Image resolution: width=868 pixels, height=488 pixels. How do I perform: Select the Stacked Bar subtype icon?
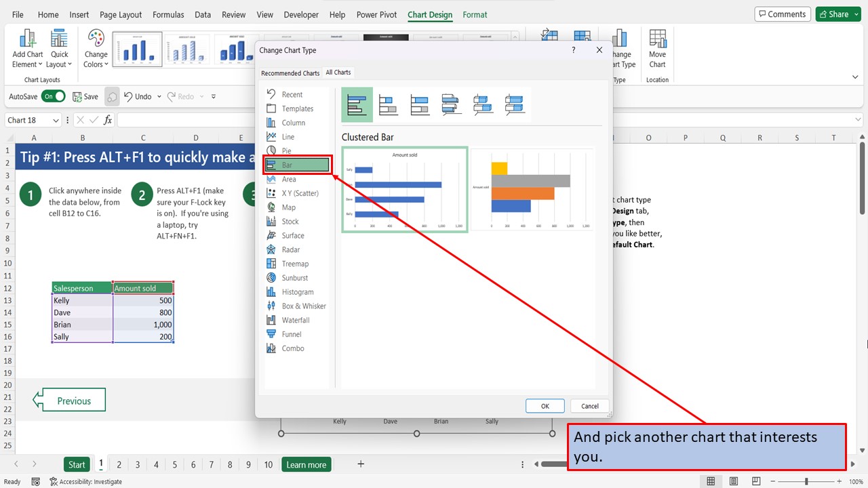click(388, 104)
